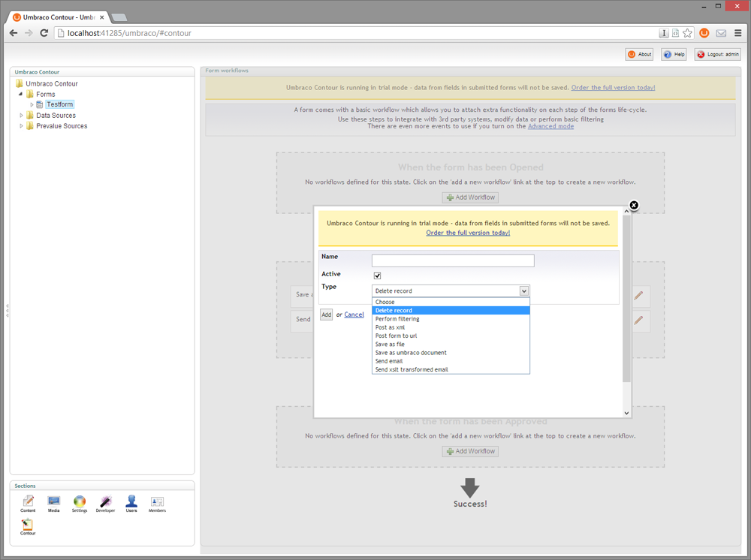Open the Advanced mode link

550,126
